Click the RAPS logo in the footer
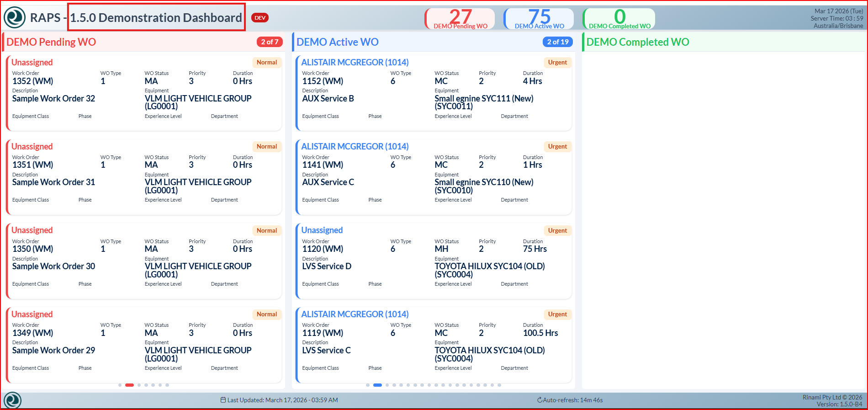 12,400
